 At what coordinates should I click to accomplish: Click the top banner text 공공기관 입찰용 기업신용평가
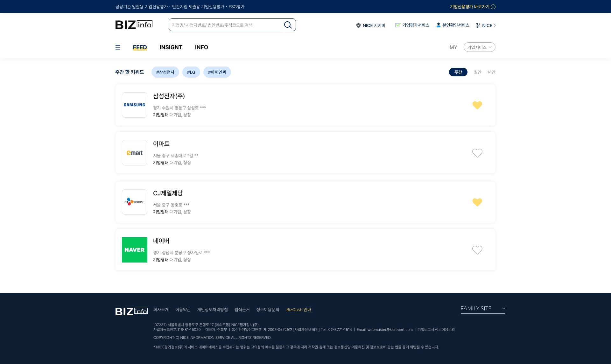(142, 7)
